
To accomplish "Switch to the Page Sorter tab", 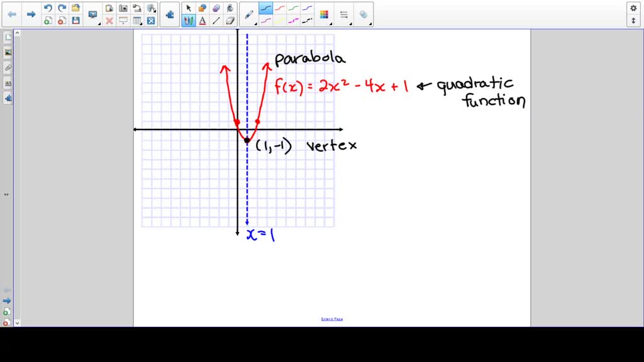I will coord(8,36).
